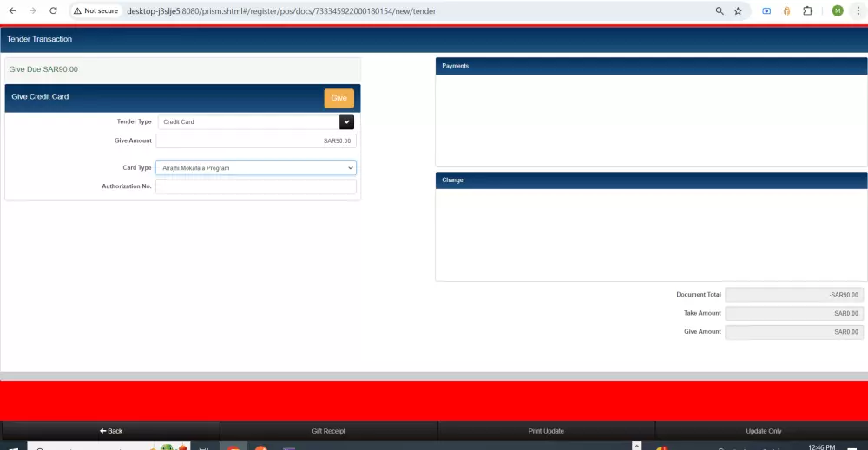This screenshot has width=868, height=450.
Task: Open the browser extensions puzzle icon
Action: [x=807, y=10]
